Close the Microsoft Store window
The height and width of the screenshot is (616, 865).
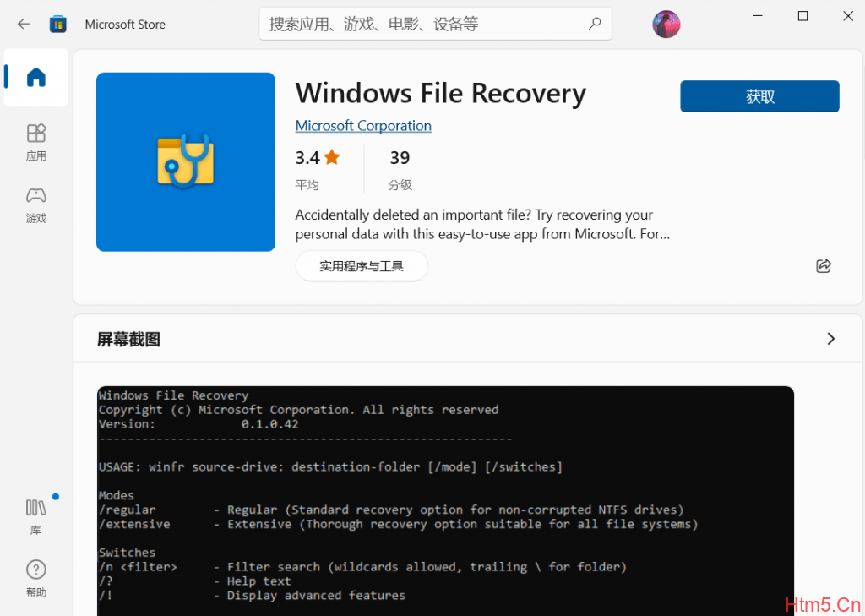[848, 16]
